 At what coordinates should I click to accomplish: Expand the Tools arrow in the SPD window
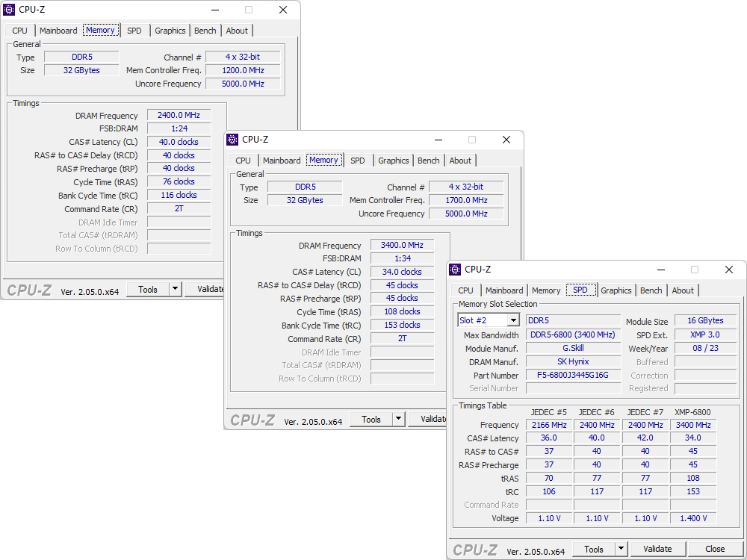621,549
